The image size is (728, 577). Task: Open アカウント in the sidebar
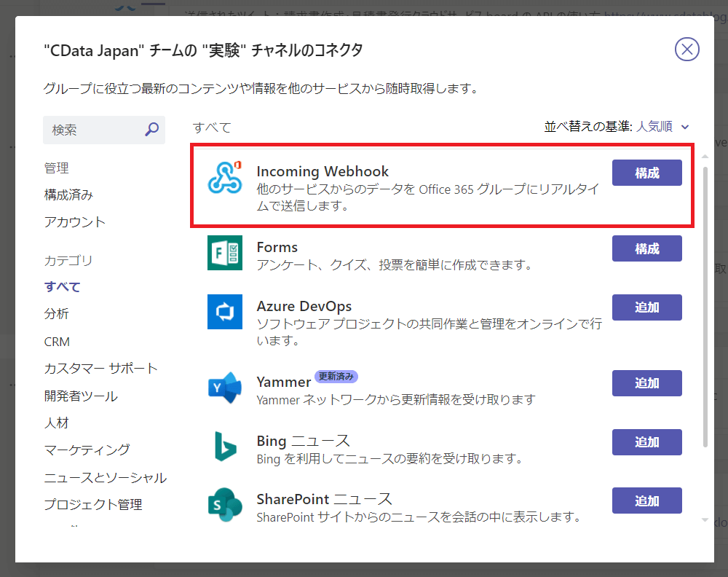click(74, 222)
